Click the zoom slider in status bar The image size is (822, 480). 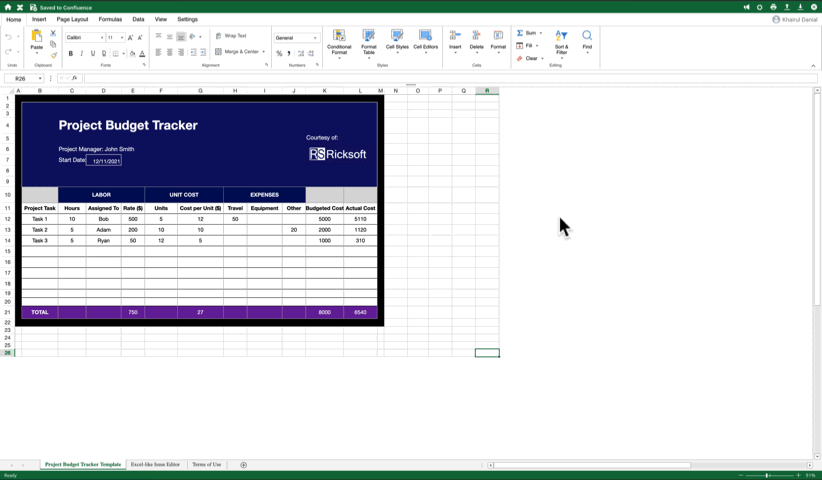click(767, 475)
